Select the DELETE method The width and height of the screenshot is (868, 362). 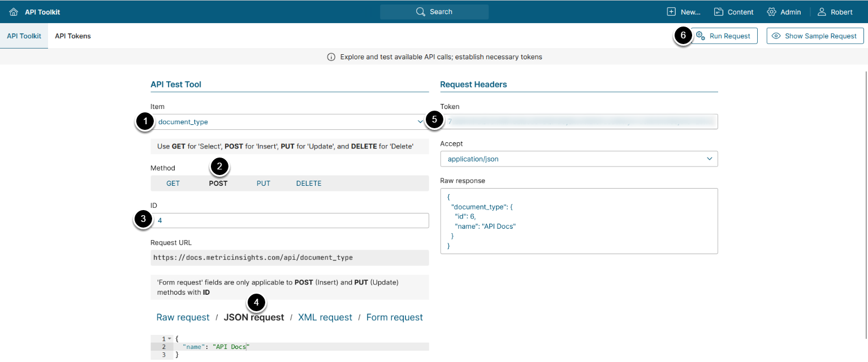[x=309, y=184]
